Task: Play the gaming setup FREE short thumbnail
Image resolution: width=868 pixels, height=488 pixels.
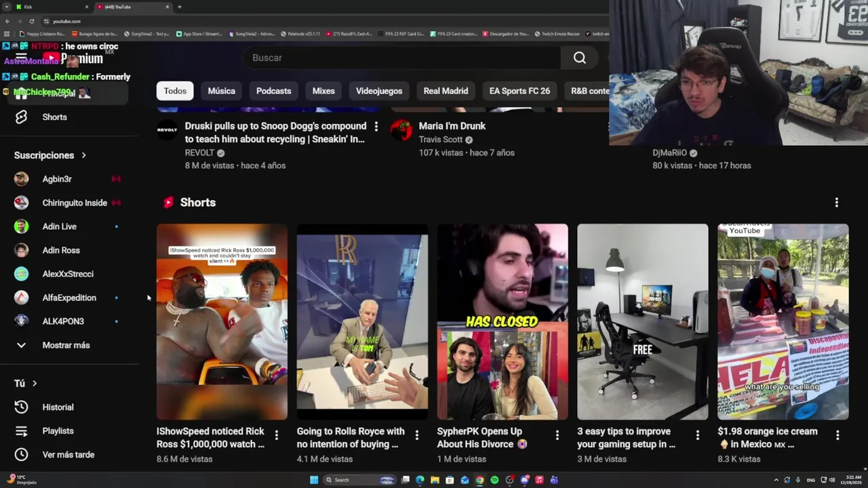Action: (643, 321)
